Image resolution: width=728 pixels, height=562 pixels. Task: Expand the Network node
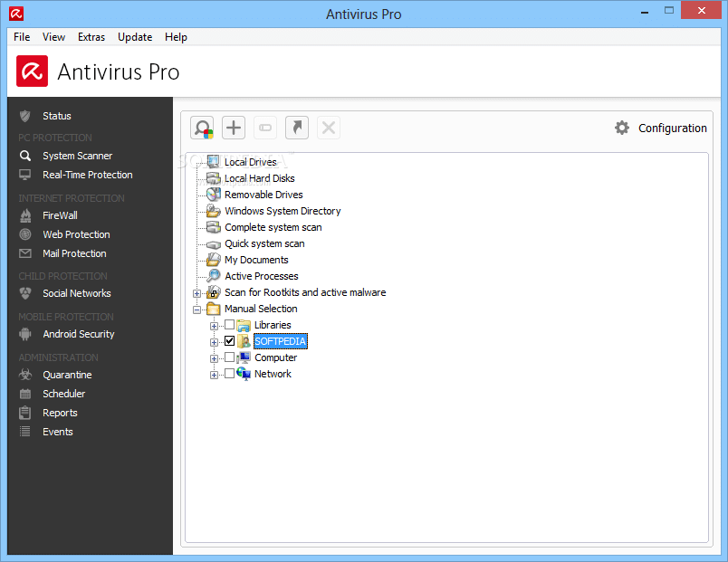click(x=214, y=375)
